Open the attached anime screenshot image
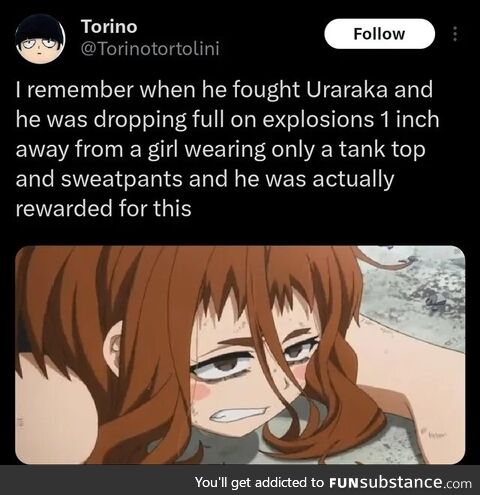Screen dimensions: 480x495 (240, 355)
